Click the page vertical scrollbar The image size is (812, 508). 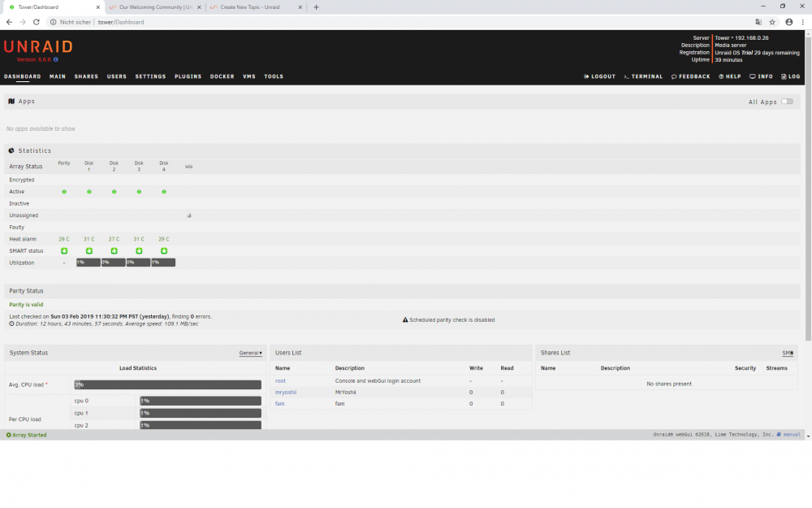(x=808, y=189)
